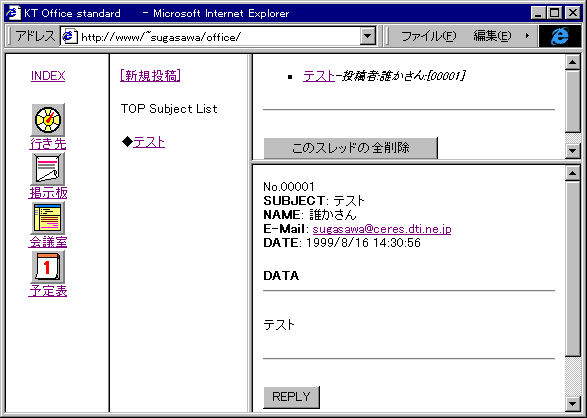Viewport: 587px width, 418px height.
Task: Click the Internet Explorer logo throbber
Action: (560, 36)
